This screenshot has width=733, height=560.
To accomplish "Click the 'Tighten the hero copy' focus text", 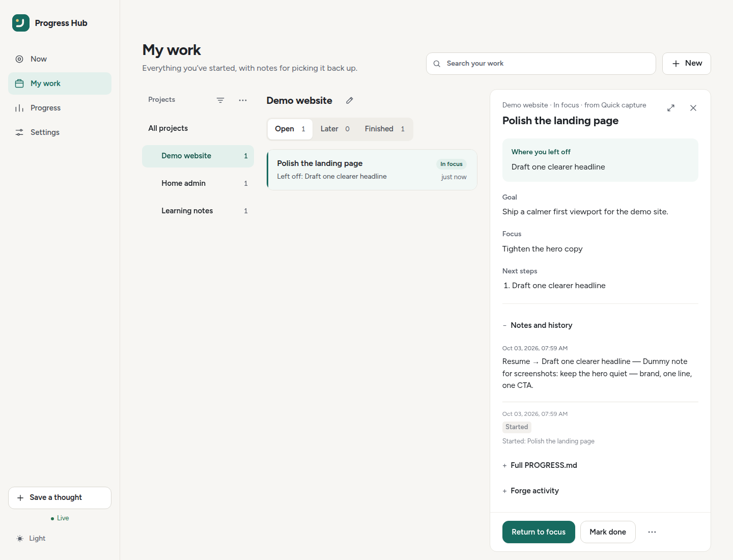I will (542, 249).
